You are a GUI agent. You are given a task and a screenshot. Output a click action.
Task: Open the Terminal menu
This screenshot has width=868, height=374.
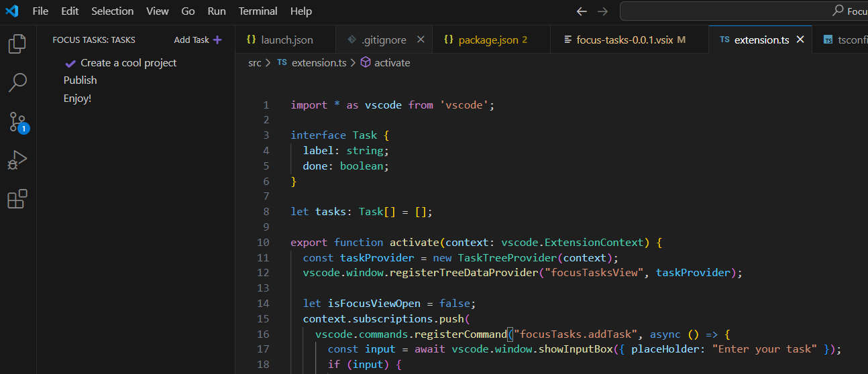point(258,11)
